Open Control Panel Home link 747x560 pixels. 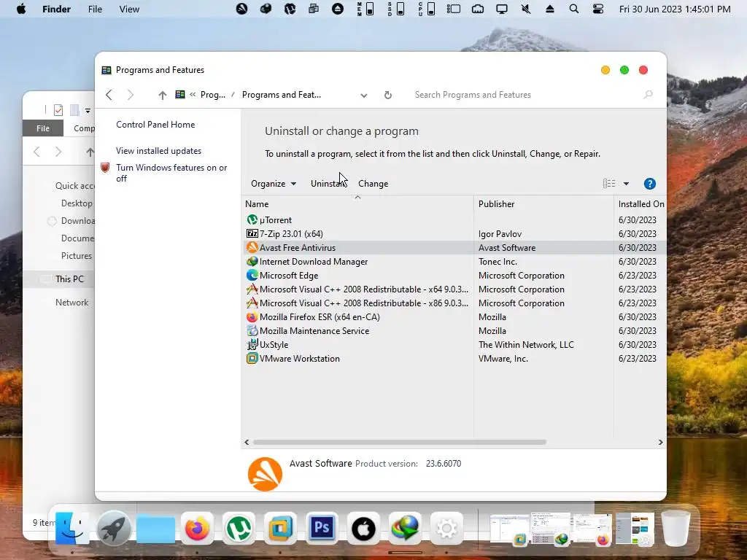pos(155,125)
